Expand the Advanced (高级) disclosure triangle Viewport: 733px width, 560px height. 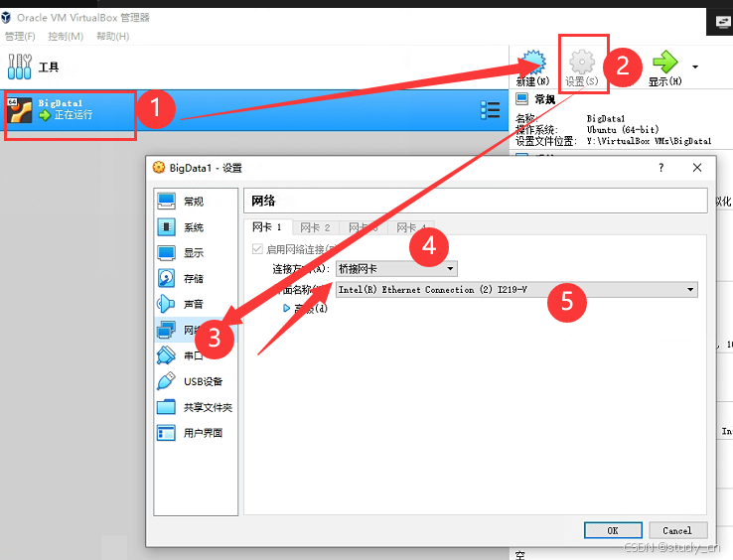coord(287,308)
